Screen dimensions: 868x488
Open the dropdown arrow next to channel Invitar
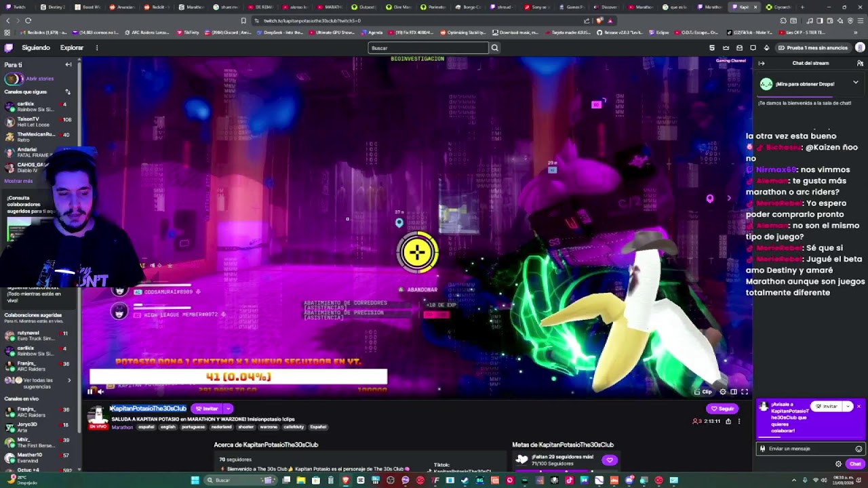229,409
